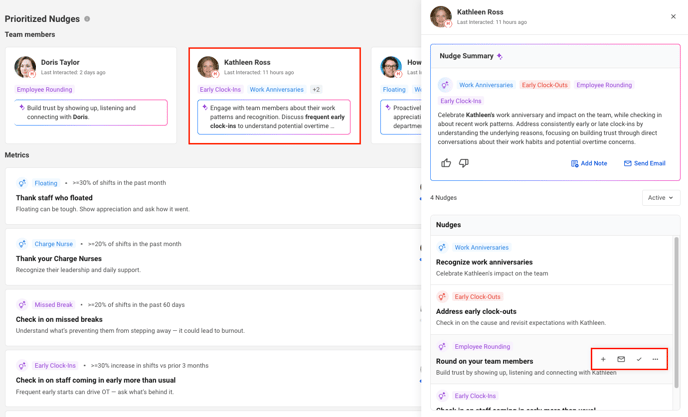Image resolution: width=688 pixels, height=417 pixels.
Task: Click the envelope icon on Employee Rounding nudge
Action: 621,359
